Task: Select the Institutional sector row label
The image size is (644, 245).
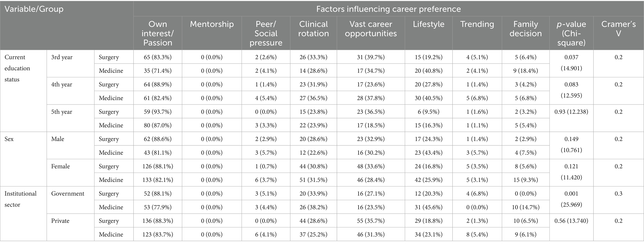Action: click(20, 199)
